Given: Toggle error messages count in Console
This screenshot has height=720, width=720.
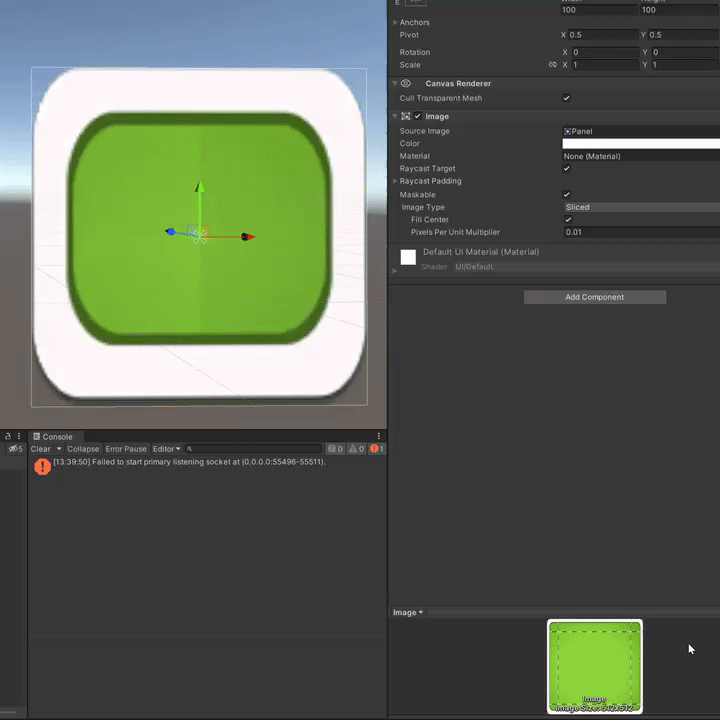Looking at the screenshot, I should tap(377, 449).
